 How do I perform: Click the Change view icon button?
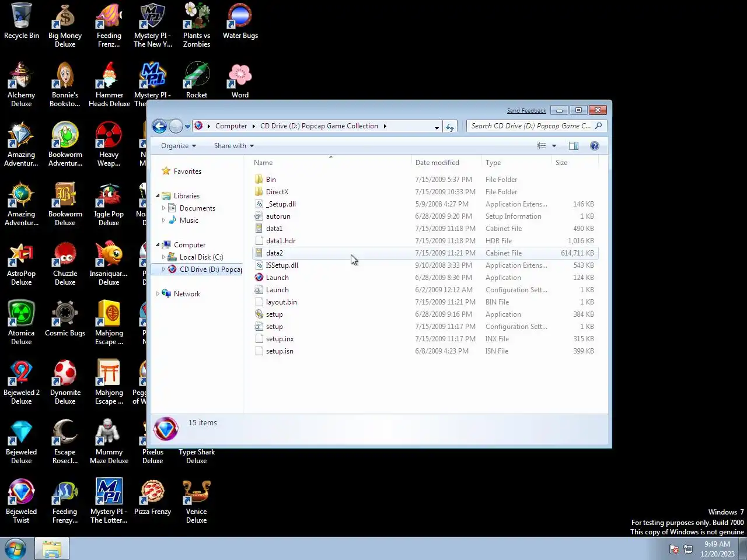(542, 146)
